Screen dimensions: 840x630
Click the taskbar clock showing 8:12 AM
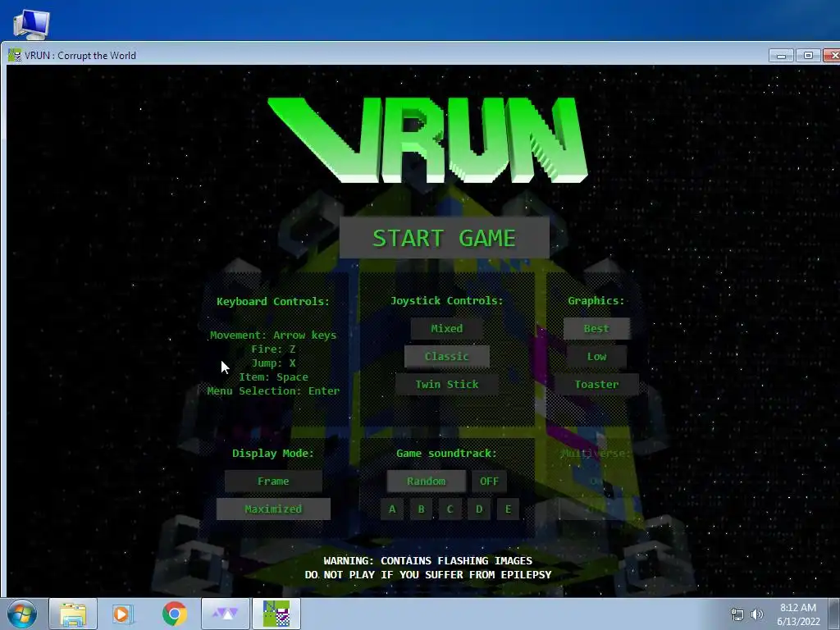pos(798,614)
